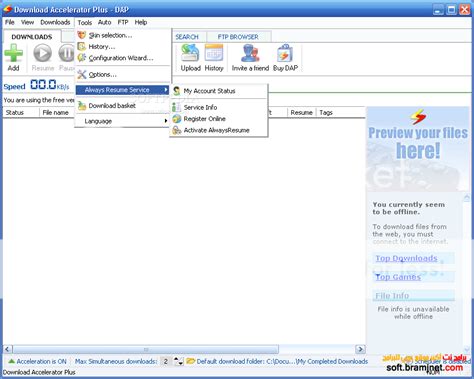Select Always Resume Service menu entry
This screenshot has height=379, width=474.
[x=122, y=90]
